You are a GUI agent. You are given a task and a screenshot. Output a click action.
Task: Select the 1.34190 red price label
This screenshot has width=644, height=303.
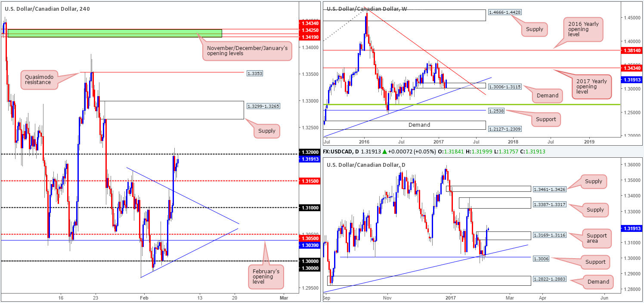click(309, 37)
